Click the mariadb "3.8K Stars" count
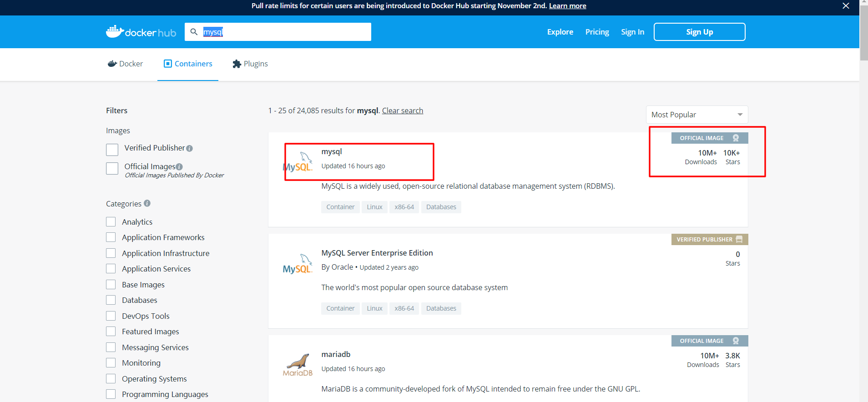The height and width of the screenshot is (402, 868). (x=733, y=360)
